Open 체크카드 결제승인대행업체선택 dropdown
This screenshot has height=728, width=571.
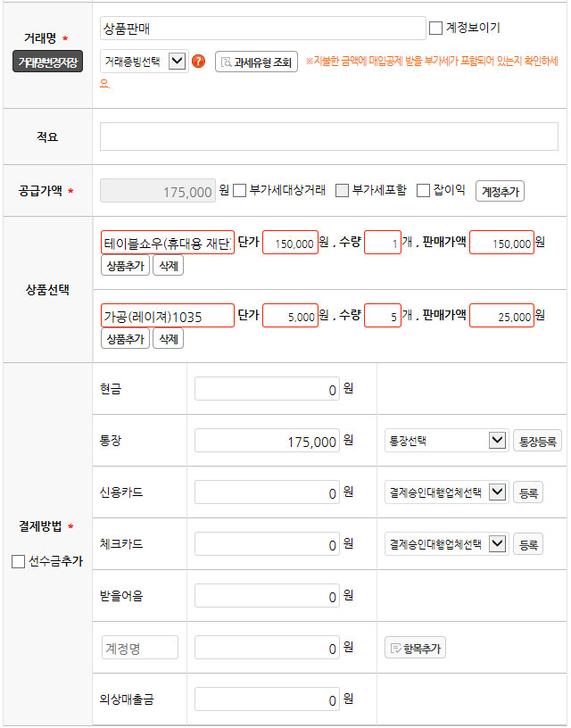pos(445,544)
